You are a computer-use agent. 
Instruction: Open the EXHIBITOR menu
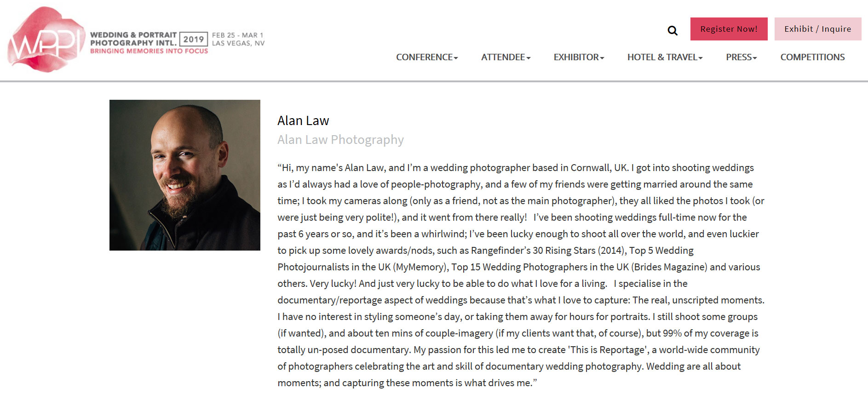click(x=576, y=57)
